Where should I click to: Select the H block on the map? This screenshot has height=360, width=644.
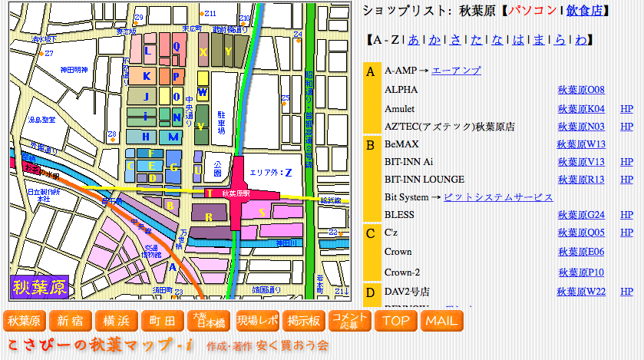pos(145,137)
